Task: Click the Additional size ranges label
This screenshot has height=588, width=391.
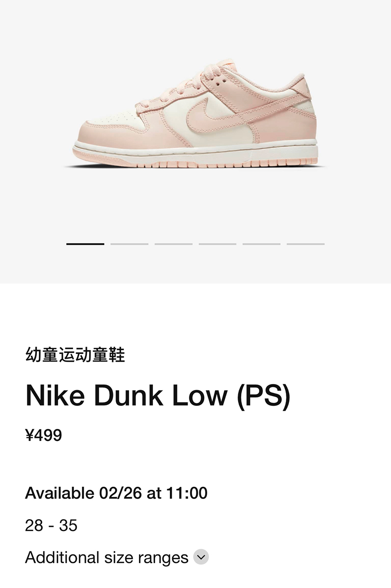Action: [x=107, y=557]
